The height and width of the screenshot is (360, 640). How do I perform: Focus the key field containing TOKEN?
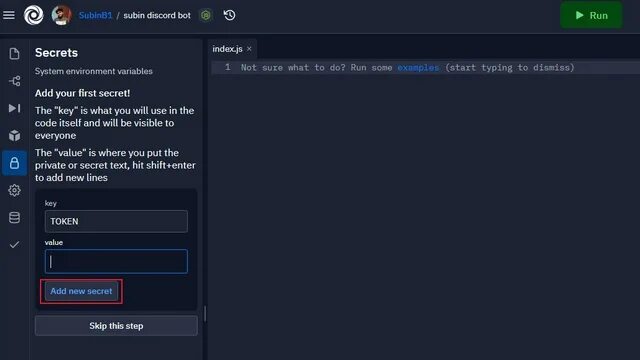[x=116, y=221]
